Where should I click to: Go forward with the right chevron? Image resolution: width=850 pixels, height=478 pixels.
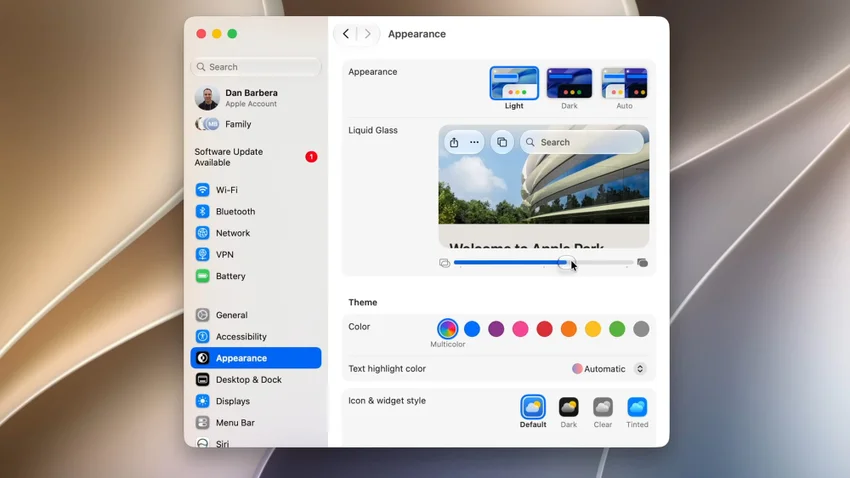coord(368,34)
